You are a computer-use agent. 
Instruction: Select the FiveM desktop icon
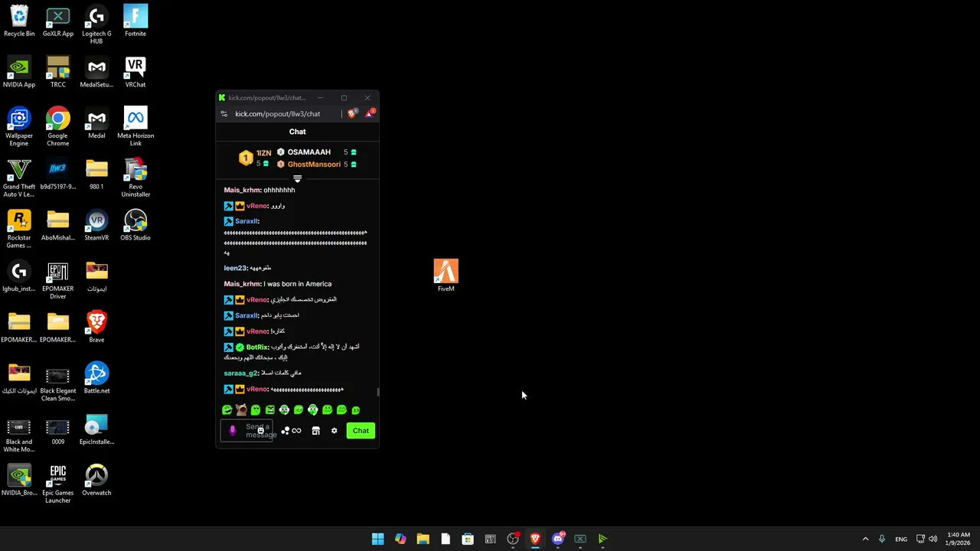[446, 275]
